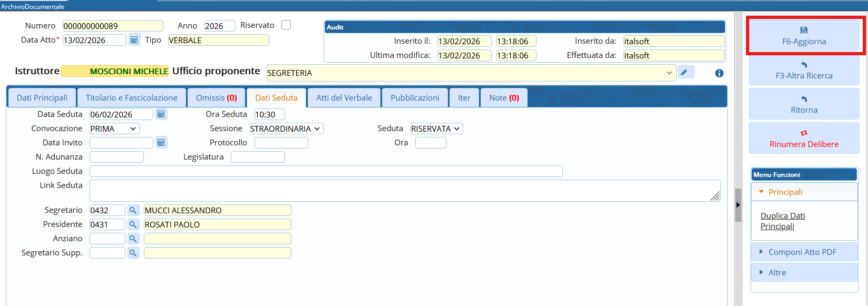Click the Anziano lookup magnifier icon

pyautogui.click(x=133, y=239)
